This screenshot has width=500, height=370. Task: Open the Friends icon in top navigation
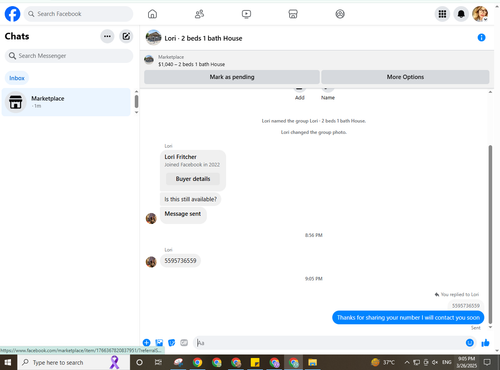199,14
